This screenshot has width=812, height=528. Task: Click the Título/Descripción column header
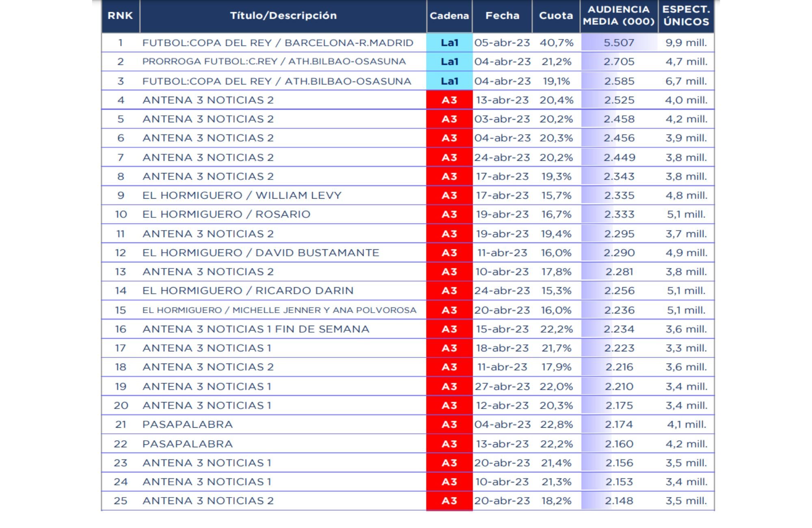pos(283,16)
